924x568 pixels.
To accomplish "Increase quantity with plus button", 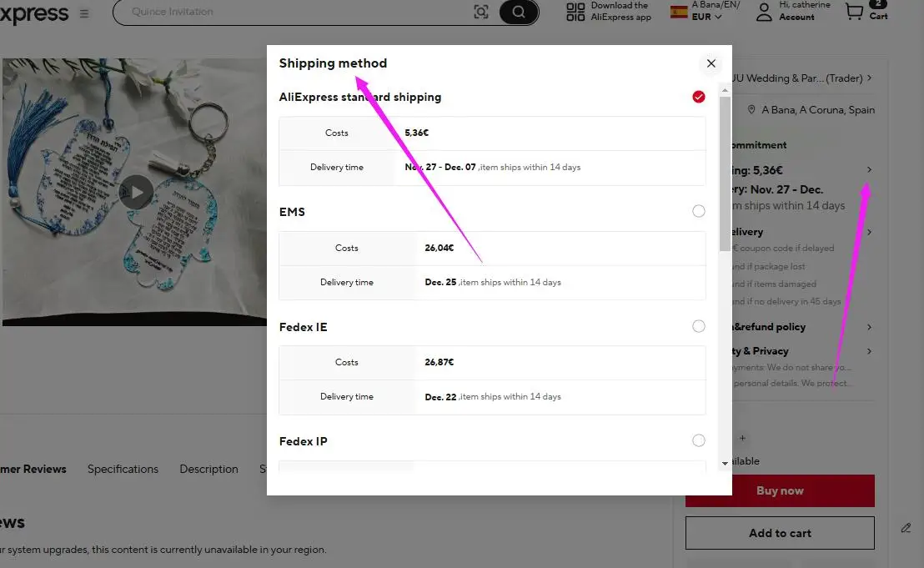I will pos(742,438).
